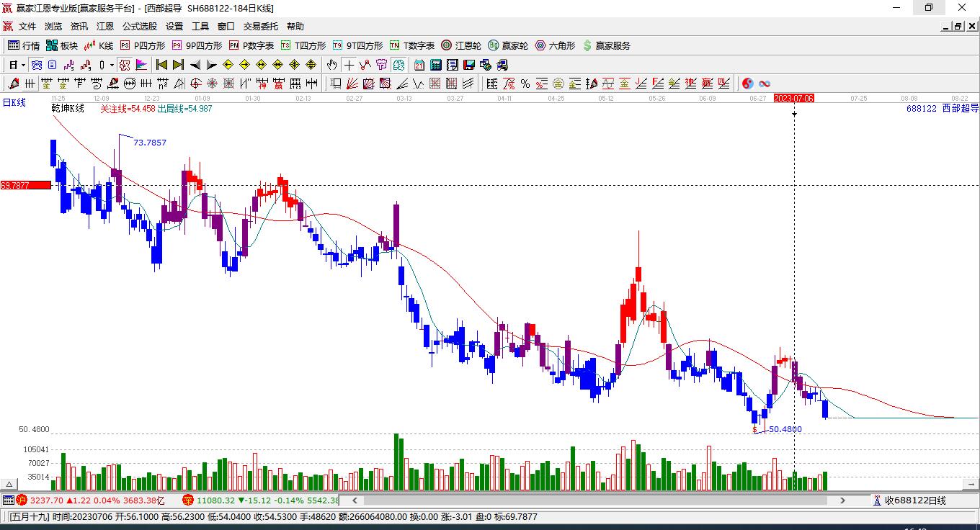This screenshot has width=980, height=530.
Task: Open the 江恩 menu
Action: 105,27
